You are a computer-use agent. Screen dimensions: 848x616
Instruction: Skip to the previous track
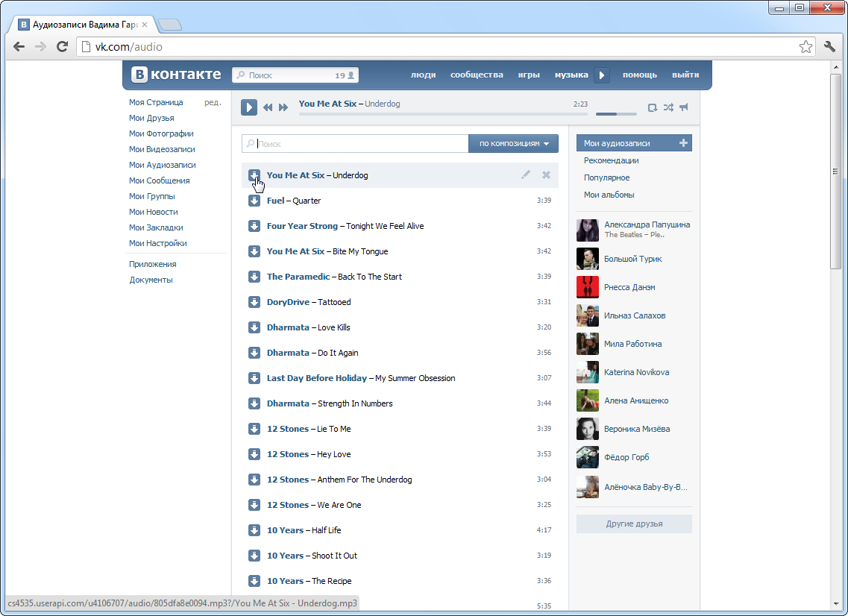[x=268, y=107]
